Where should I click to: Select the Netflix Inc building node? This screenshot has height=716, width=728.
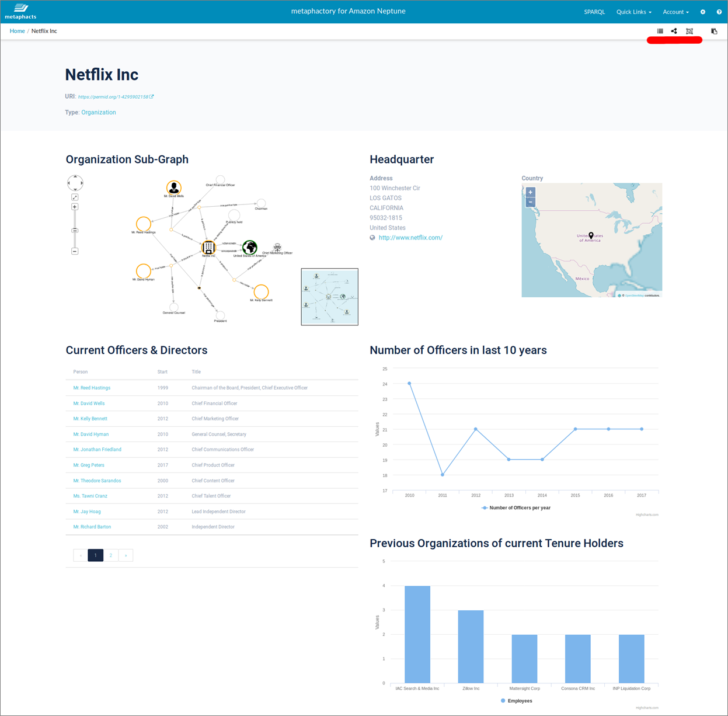(x=208, y=248)
